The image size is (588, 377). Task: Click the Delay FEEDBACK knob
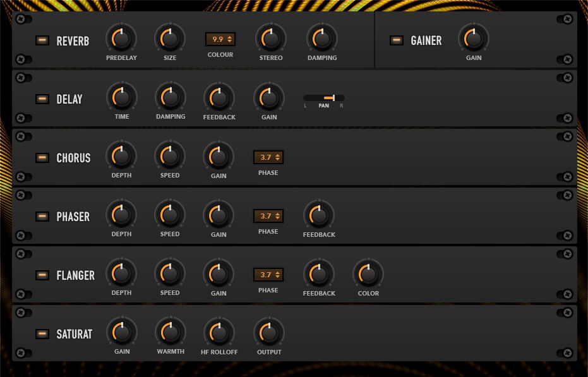click(219, 98)
